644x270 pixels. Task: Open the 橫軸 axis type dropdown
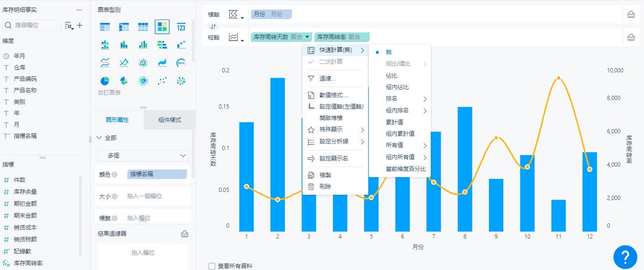[x=236, y=15]
